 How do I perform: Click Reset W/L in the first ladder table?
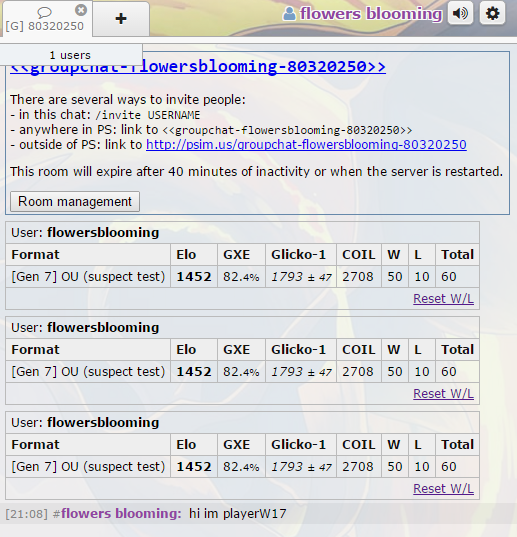[x=443, y=299]
